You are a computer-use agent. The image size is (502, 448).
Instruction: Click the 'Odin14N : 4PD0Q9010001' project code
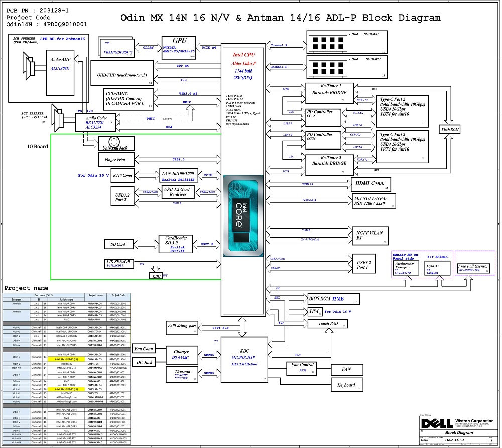[x=46, y=24]
